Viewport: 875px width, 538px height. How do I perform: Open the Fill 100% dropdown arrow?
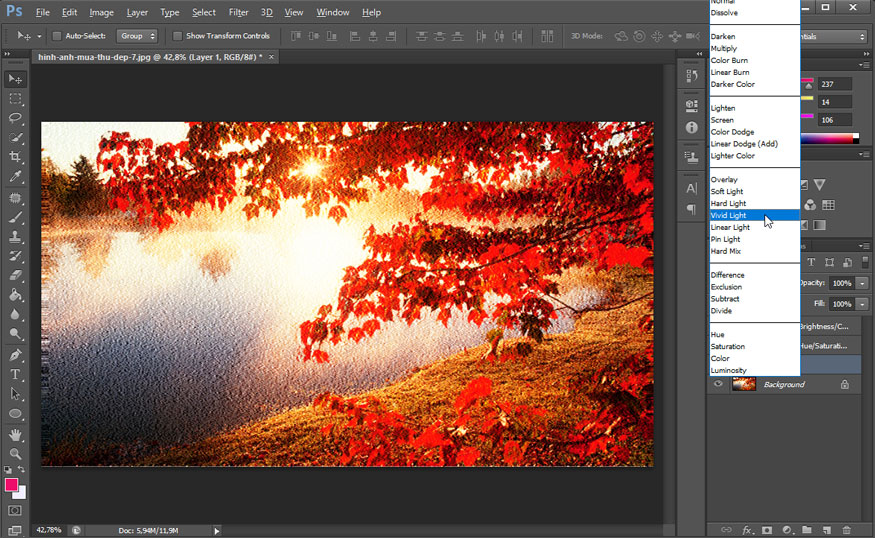click(863, 304)
